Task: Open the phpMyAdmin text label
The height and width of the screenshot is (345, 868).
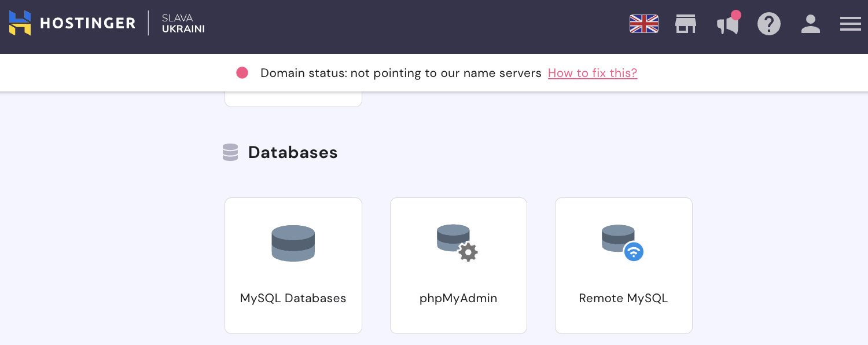Action: (x=458, y=298)
